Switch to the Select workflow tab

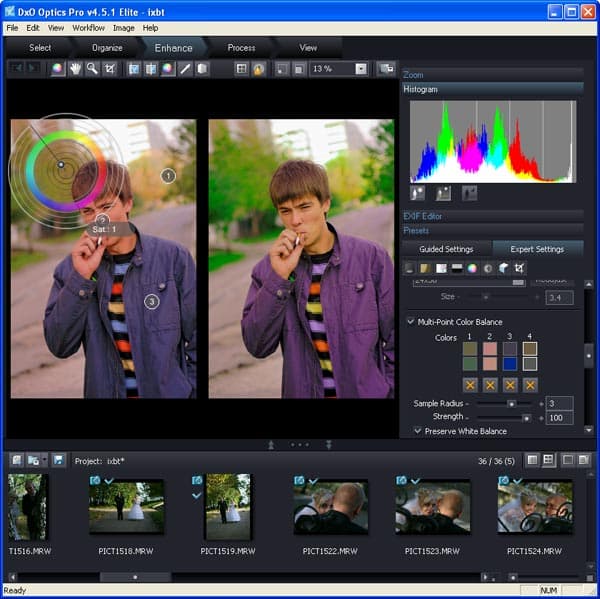point(40,48)
